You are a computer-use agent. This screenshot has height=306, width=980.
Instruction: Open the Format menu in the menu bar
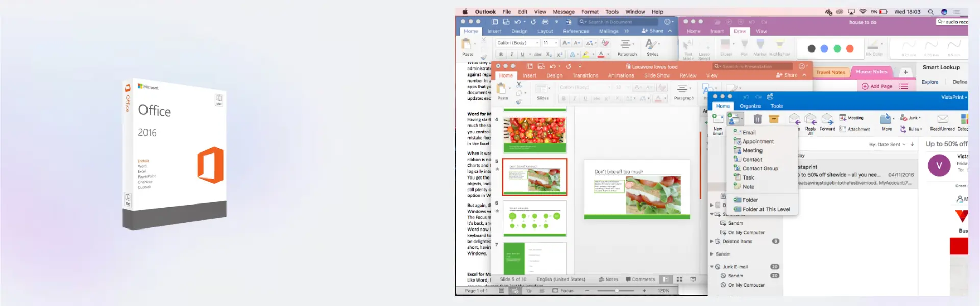pyautogui.click(x=590, y=12)
